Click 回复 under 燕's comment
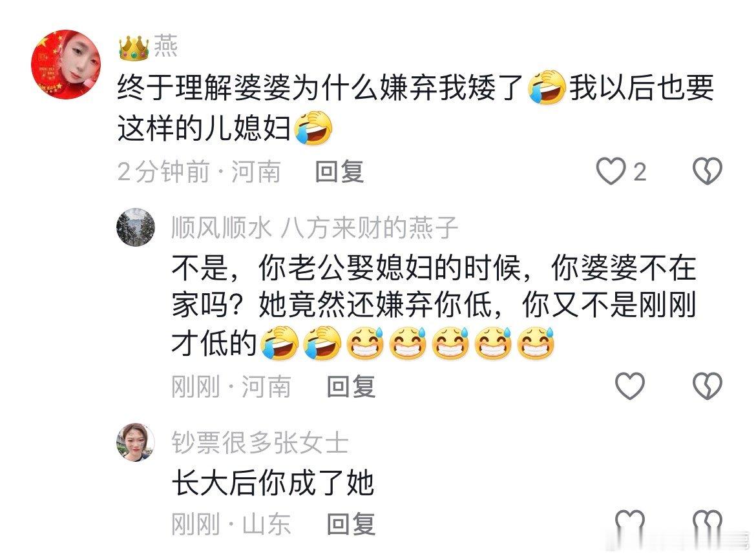Image resolution: width=756 pixels, height=558 pixels. pos(339,172)
